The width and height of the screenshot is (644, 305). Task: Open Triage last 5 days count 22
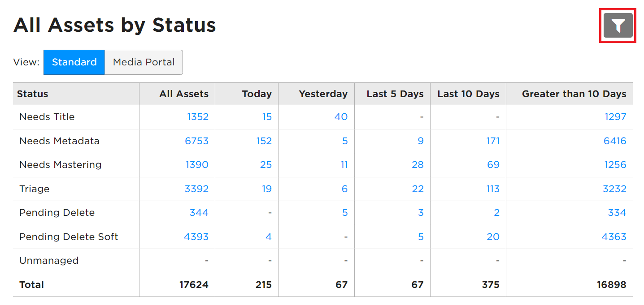tap(418, 189)
